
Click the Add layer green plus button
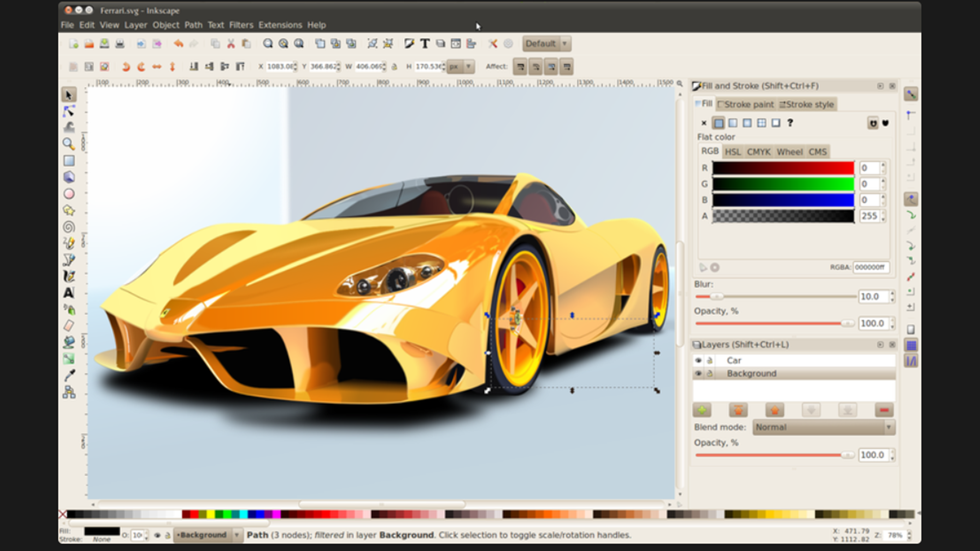702,410
